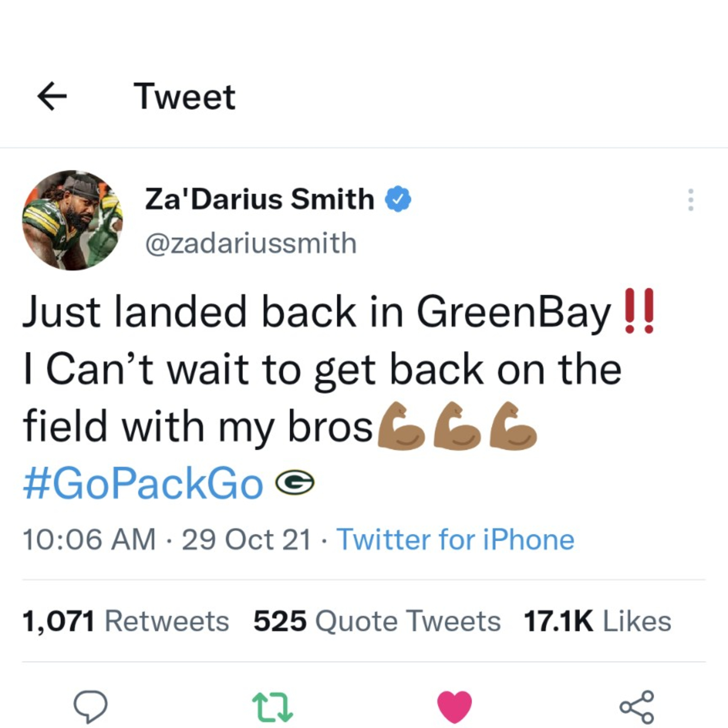Open the @zadariussmith handle
Screen dimensions: 728x728
point(251,243)
